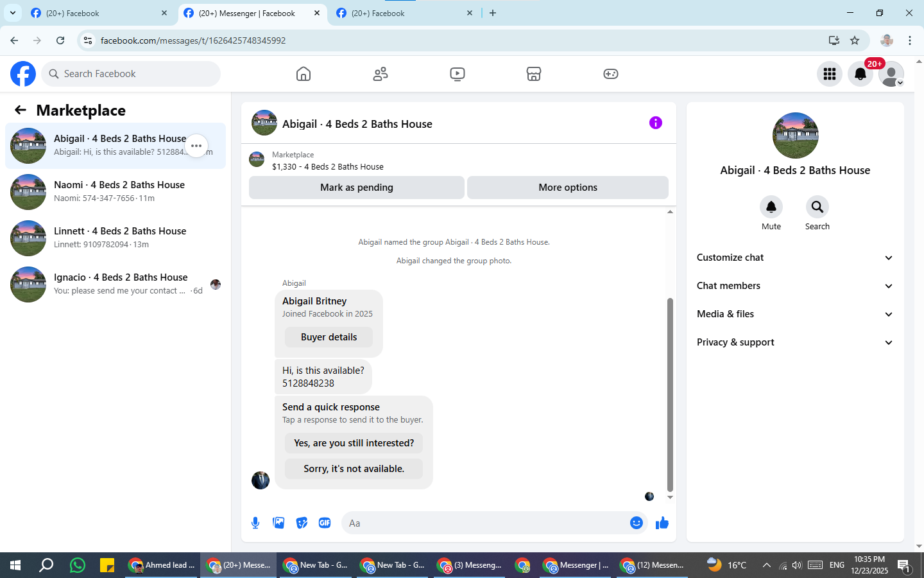
Task: Open the Marketplace store icon
Action: [x=534, y=74]
